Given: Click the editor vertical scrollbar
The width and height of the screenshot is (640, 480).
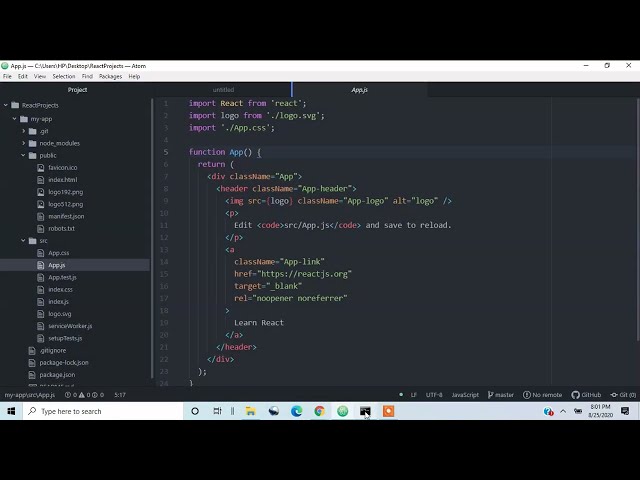Looking at the screenshot, I should coord(638,218).
